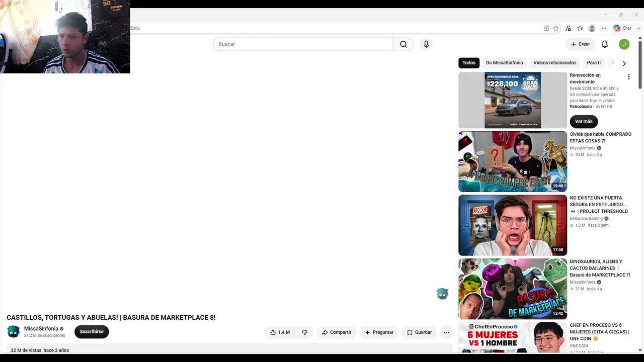
Task: Open the browser media control icon
Action: tap(568, 28)
